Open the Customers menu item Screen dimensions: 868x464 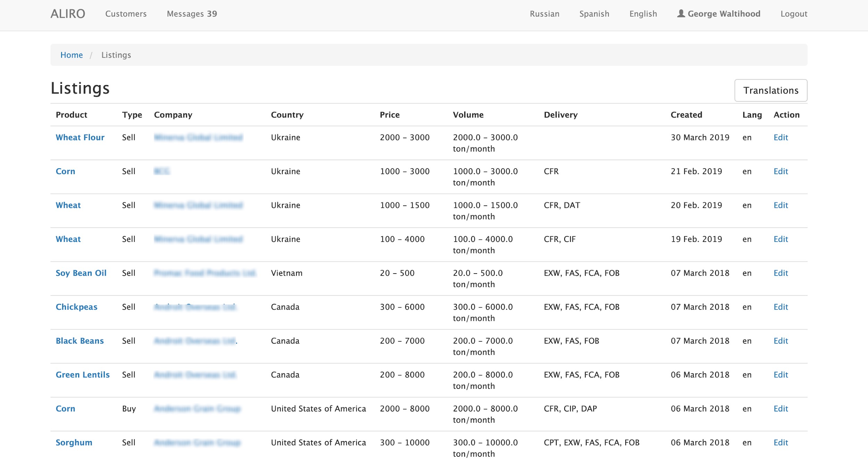coord(126,14)
